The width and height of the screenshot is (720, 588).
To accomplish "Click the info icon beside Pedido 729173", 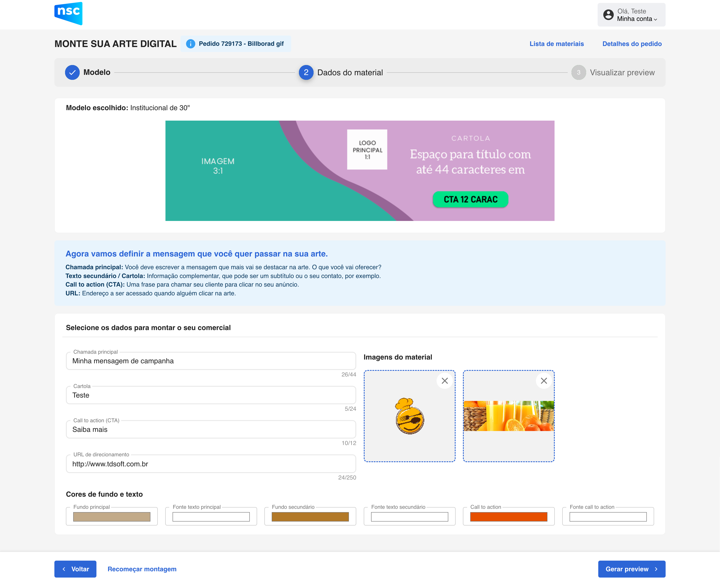I will pos(191,44).
